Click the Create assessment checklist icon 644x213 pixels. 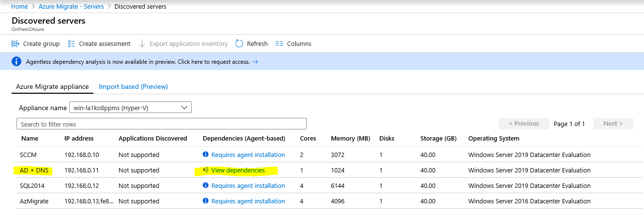(x=72, y=43)
